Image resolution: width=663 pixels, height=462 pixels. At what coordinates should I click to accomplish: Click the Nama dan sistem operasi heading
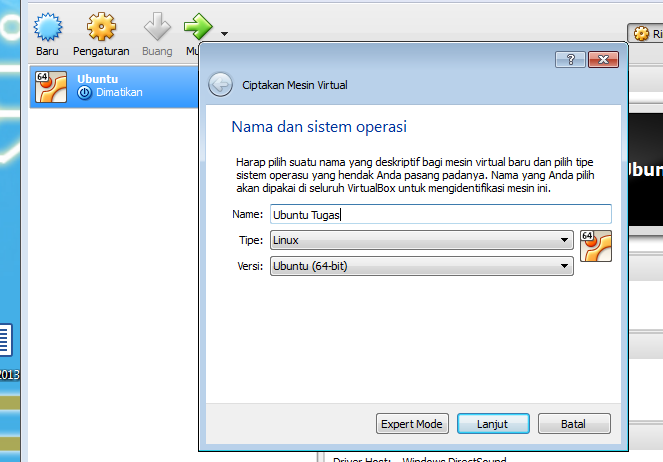(319, 126)
